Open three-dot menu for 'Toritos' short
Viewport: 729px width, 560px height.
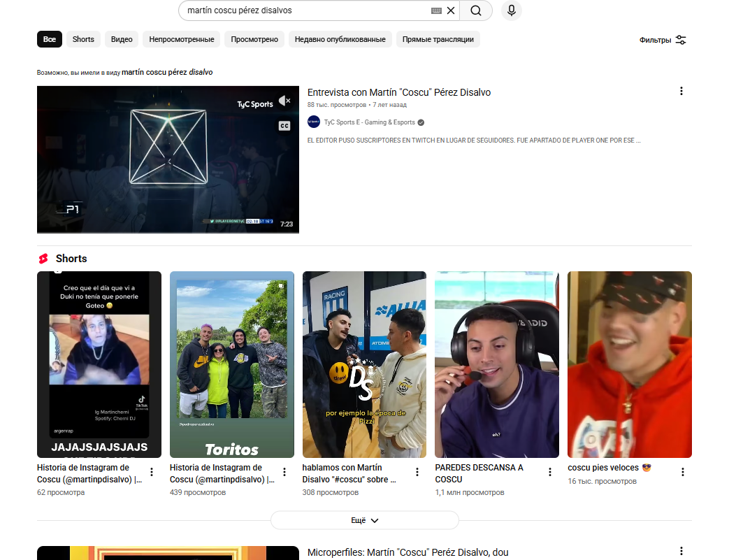tap(284, 472)
